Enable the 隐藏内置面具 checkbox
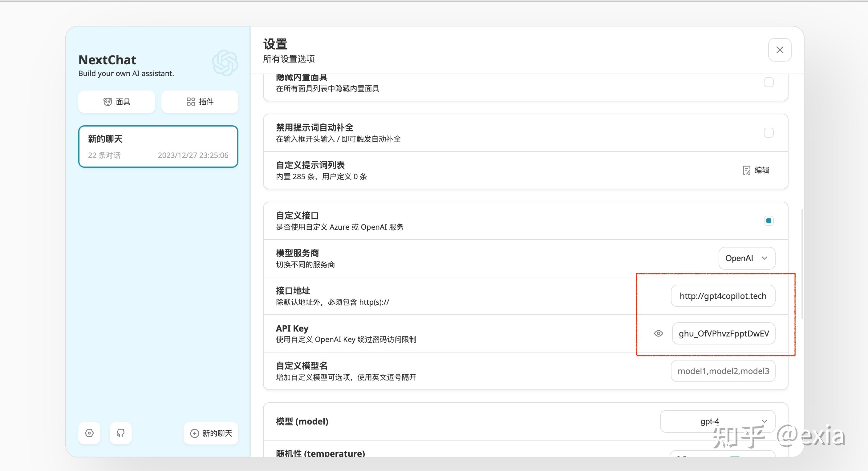This screenshot has width=868, height=471. (x=769, y=82)
